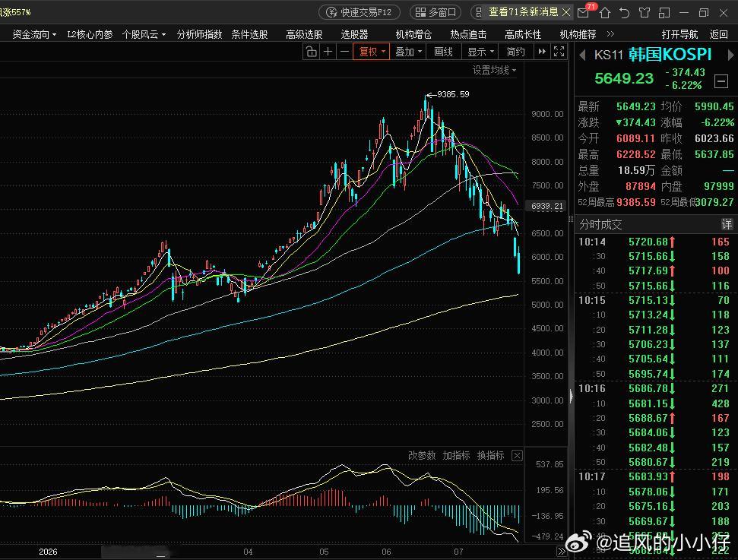The height and width of the screenshot is (560, 738).
Task: Click the 07 month timeline label
Action: click(458, 552)
